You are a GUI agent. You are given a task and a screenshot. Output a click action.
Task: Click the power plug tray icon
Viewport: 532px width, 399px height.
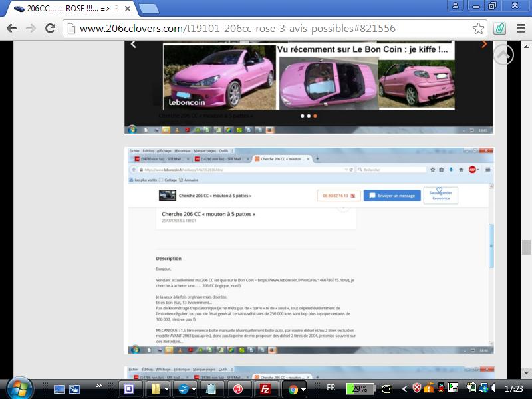pyautogui.click(x=387, y=389)
